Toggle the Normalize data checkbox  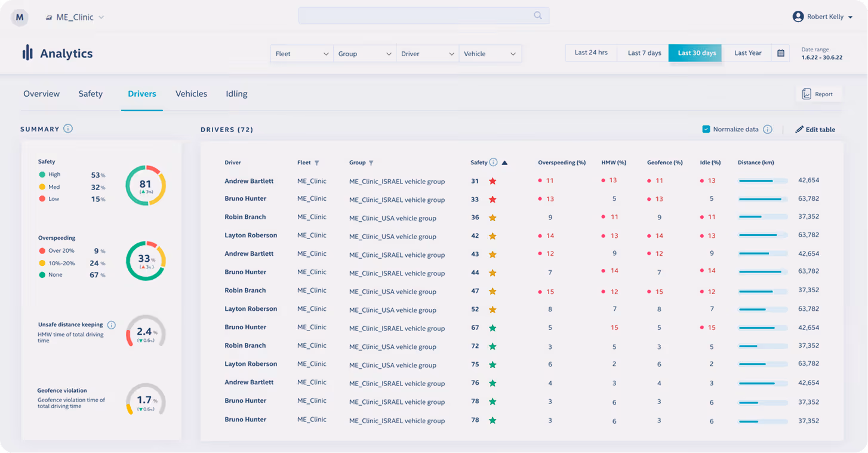(x=706, y=129)
